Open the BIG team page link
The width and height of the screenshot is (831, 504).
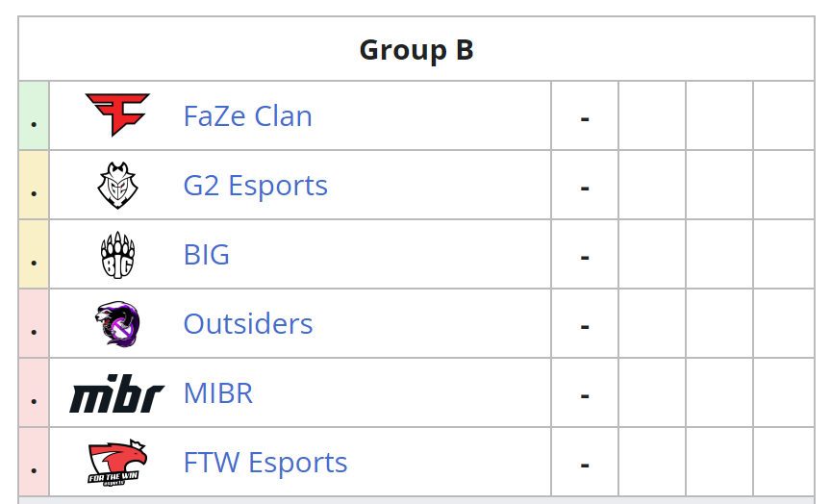pyautogui.click(x=206, y=255)
